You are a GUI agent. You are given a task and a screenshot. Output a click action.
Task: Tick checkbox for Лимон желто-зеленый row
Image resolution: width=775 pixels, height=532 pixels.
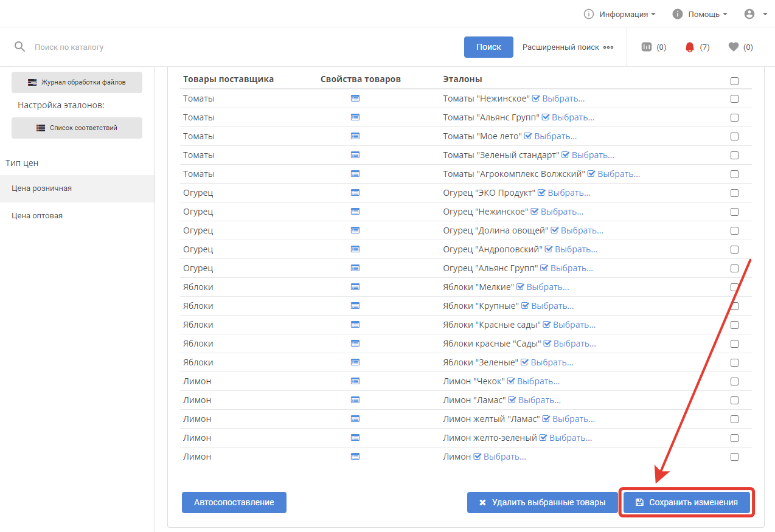click(x=734, y=438)
